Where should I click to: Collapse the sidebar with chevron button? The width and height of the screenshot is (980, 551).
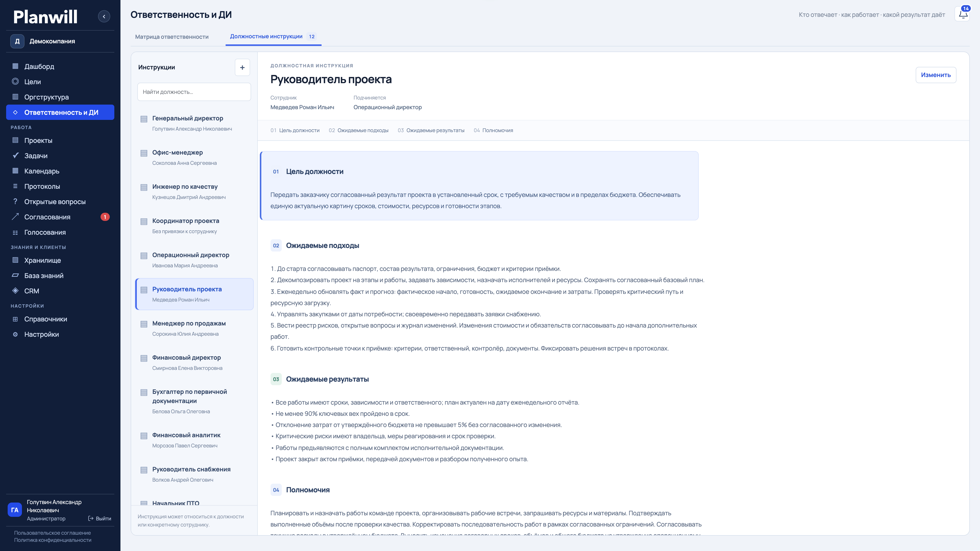pyautogui.click(x=104, y=16)
